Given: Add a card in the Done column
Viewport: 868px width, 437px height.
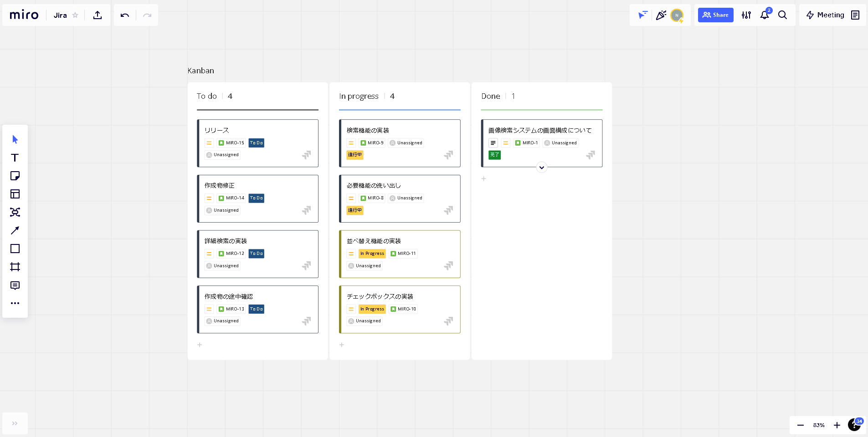Looking at the screenshot, I should point(484,179).
